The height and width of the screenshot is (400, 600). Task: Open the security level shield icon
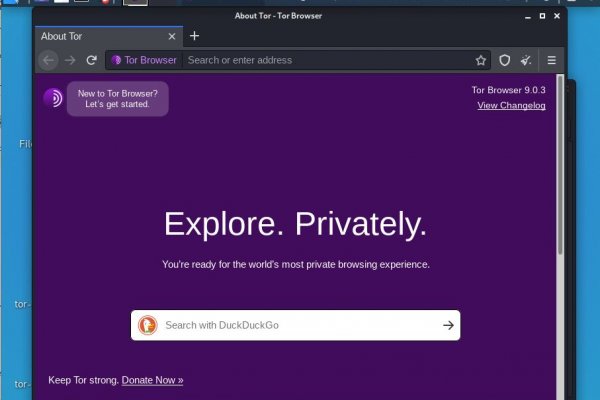505,60
